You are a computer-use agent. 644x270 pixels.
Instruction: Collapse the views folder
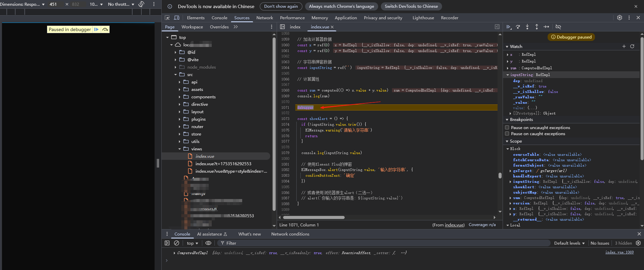click(x=180, y=149)
